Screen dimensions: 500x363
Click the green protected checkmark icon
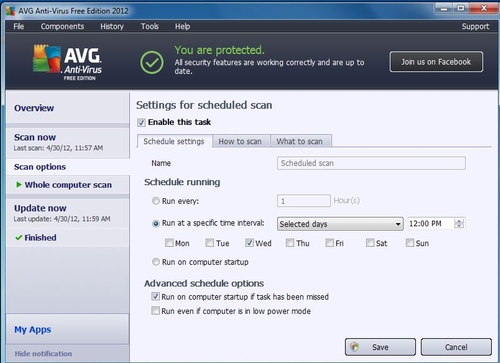pos(152,62)
